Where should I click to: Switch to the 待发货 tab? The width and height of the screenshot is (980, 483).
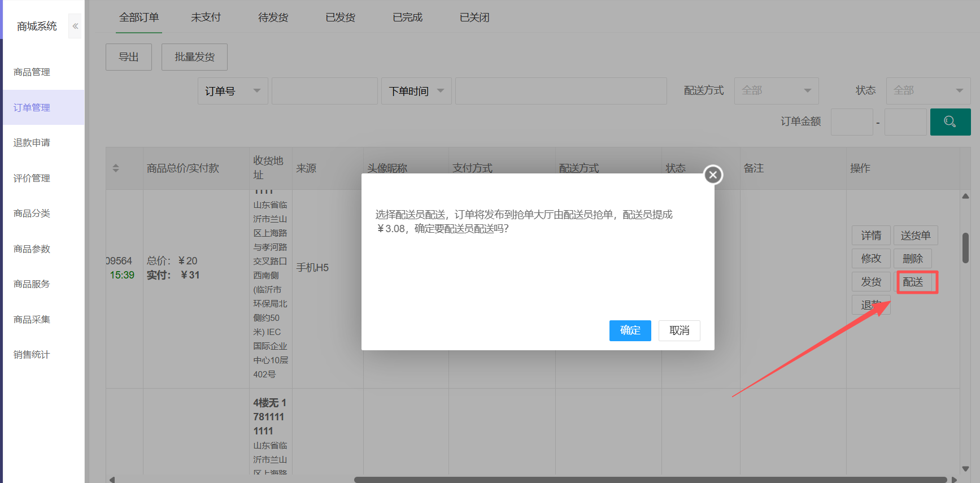click(273, 18)
